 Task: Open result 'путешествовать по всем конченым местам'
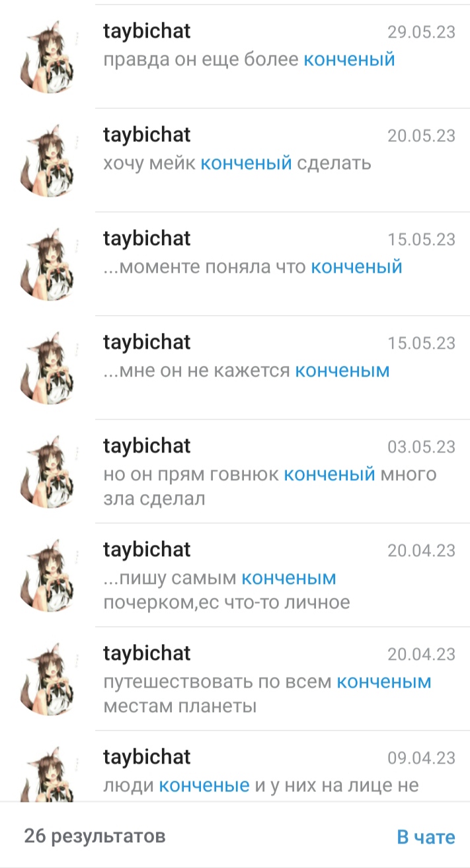tap(235, 678)
